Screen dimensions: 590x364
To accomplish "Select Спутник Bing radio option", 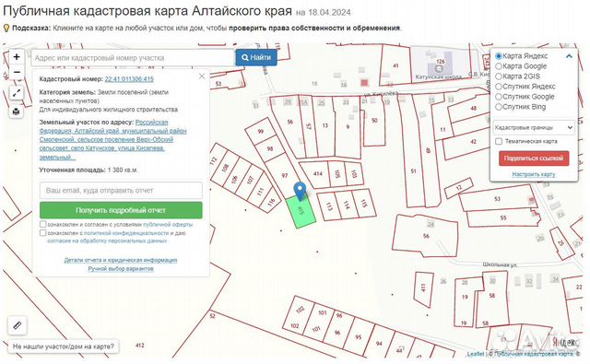I will (499, 107).
